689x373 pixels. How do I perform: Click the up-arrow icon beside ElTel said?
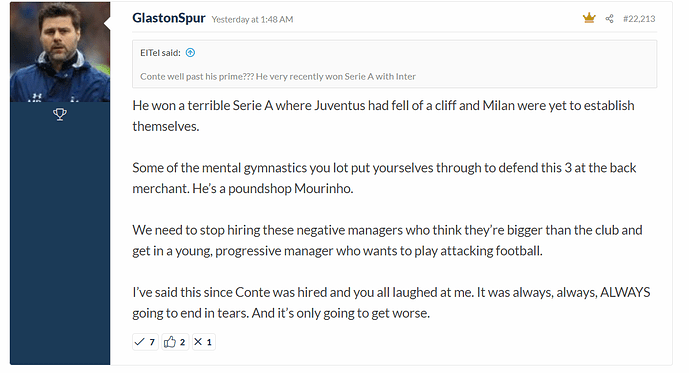tap(190, 53)
